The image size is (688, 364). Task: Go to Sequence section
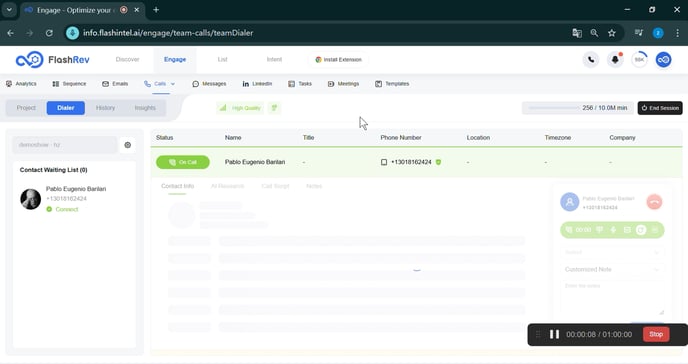69,84
